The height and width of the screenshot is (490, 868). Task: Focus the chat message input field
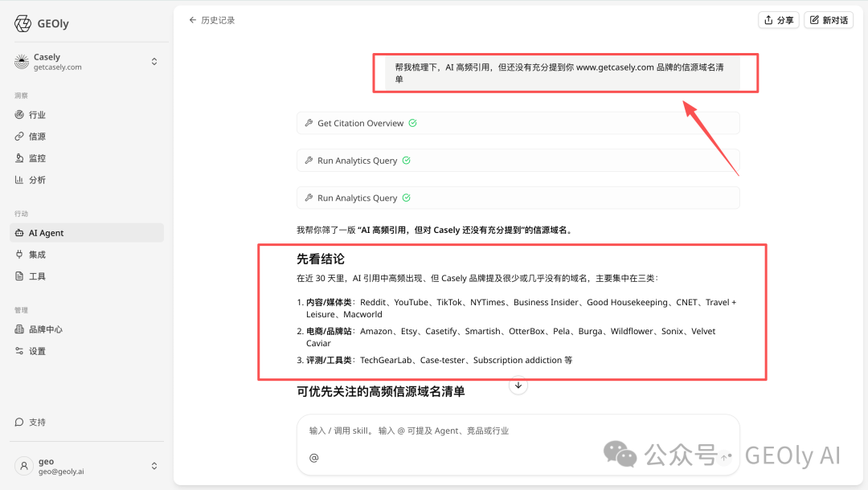click(x=518, y=431)
